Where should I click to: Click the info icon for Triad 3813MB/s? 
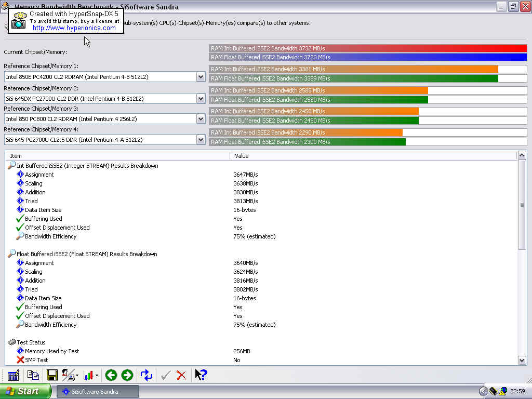pyautogui.click(x=20, y=201)
